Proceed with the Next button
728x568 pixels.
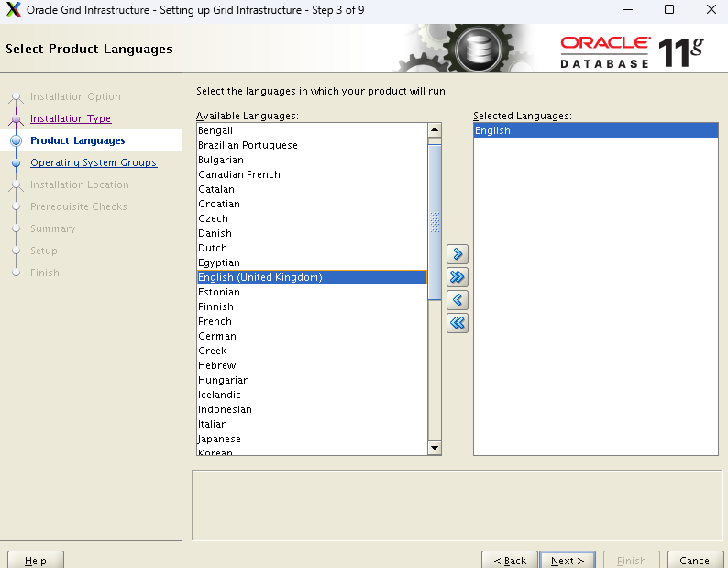(x=568, y=561)
